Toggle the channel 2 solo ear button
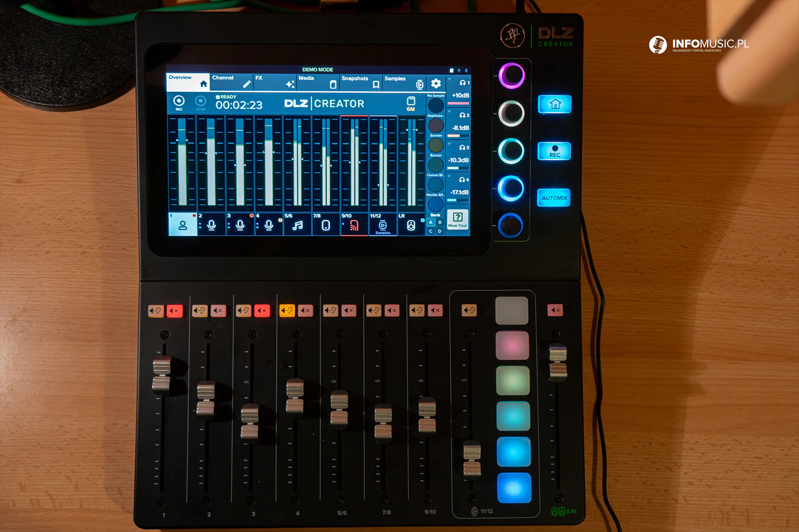The image size is (799, 532). pyautogui.click(x=200, y=311)
